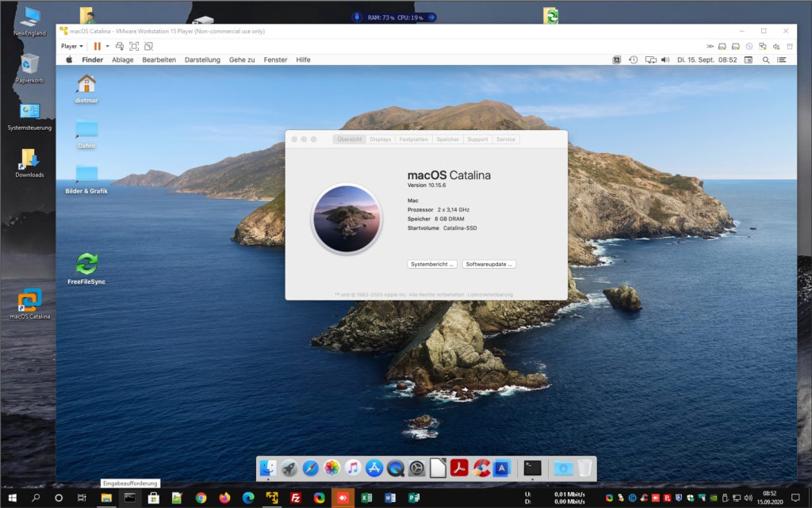The width and height of the screenshot is (812, 508).
Task: Click VMware network adapter device icon
Action: pyautogui.click(x=763, y=47)
